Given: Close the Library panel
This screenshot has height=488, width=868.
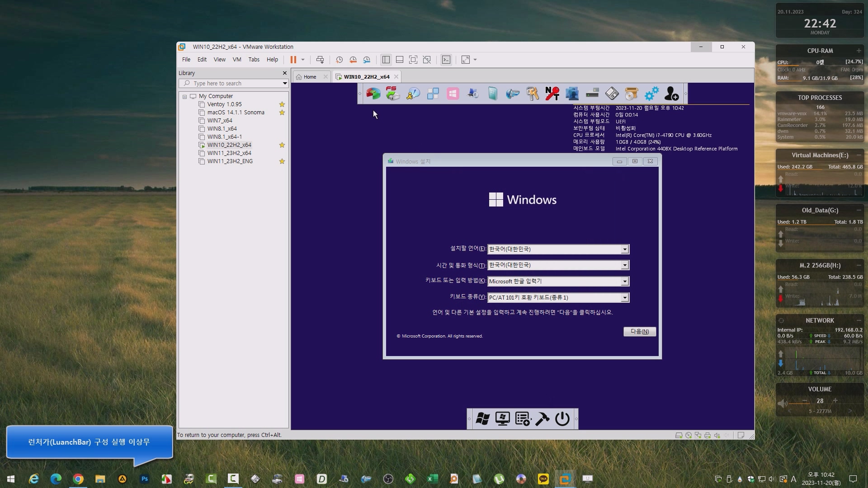Looking at the screenshot, I should pos(285,73).
